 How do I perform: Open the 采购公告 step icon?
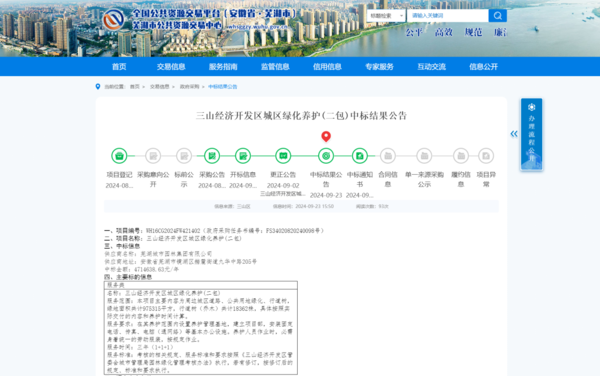[212, 156]
